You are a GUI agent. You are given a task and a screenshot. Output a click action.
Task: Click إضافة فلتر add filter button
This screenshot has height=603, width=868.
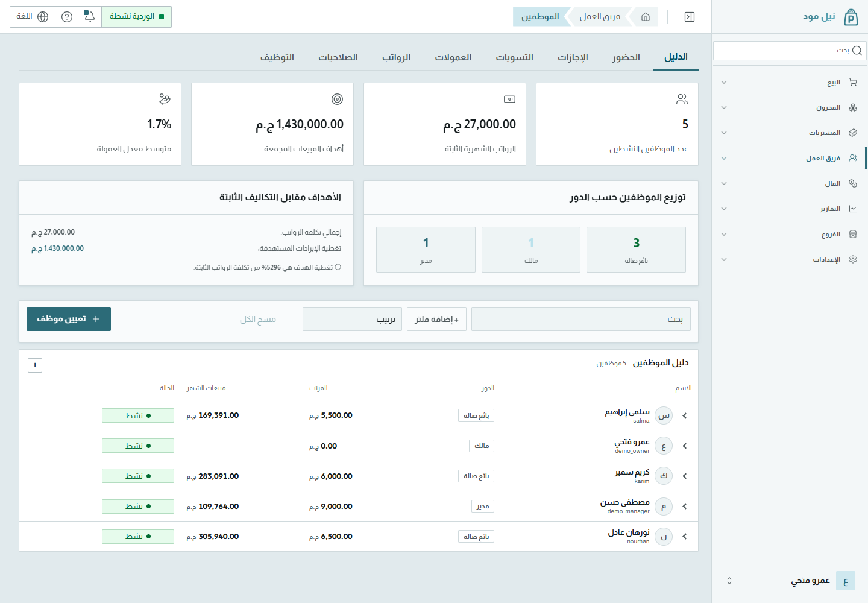point(436,319)
